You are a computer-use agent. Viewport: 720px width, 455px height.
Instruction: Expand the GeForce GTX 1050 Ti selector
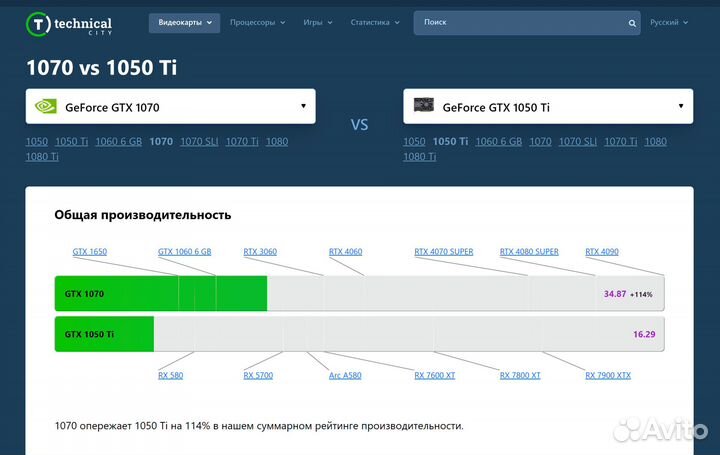tap(548, 107)
